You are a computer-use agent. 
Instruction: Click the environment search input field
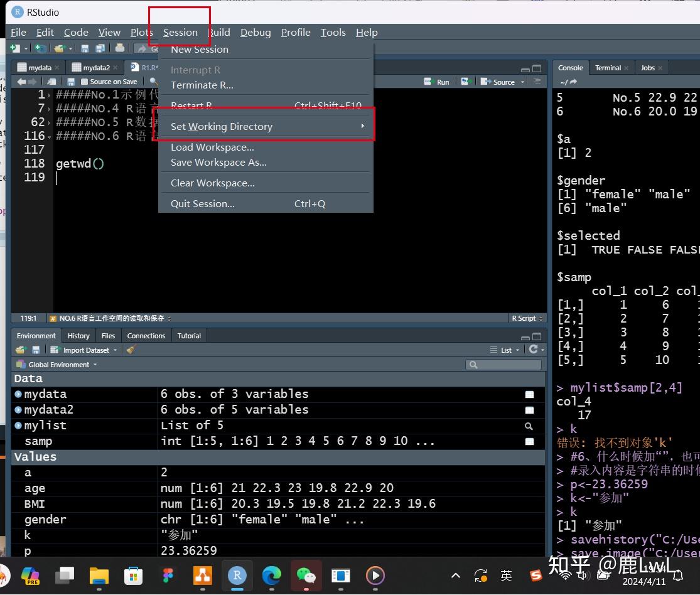(x=507, y=365)
